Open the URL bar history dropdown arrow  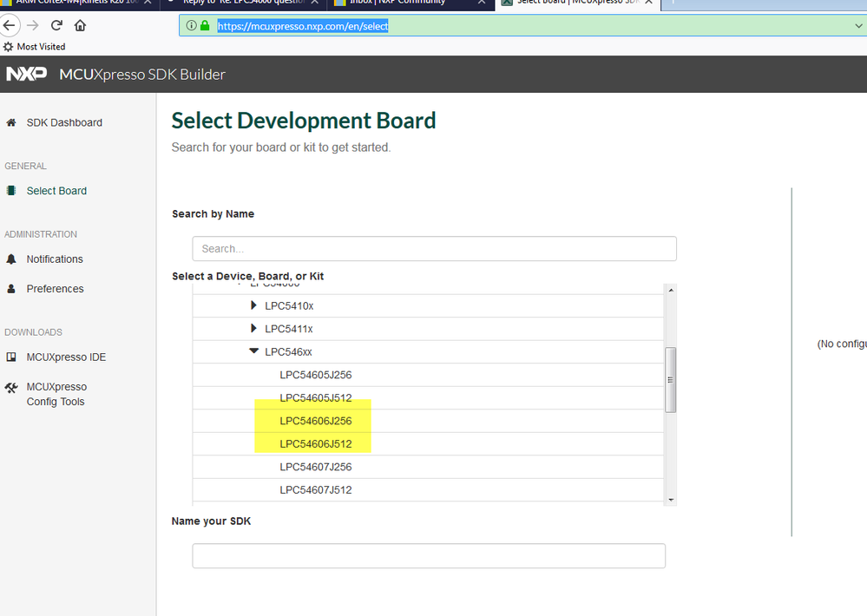[x=858, y=25]
